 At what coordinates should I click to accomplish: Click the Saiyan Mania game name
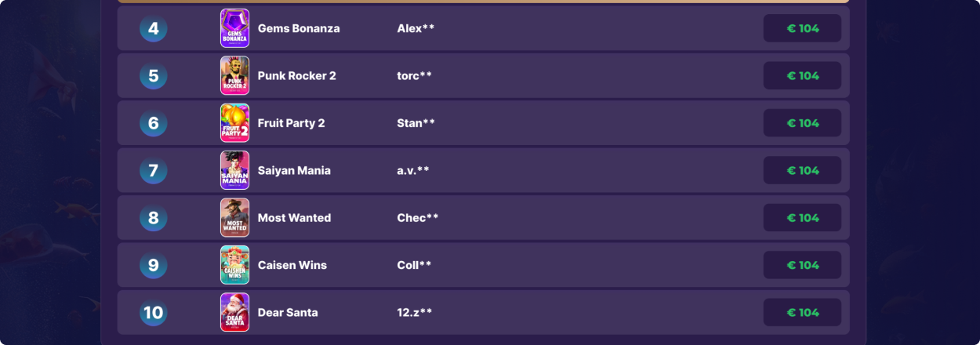(294, 170)
